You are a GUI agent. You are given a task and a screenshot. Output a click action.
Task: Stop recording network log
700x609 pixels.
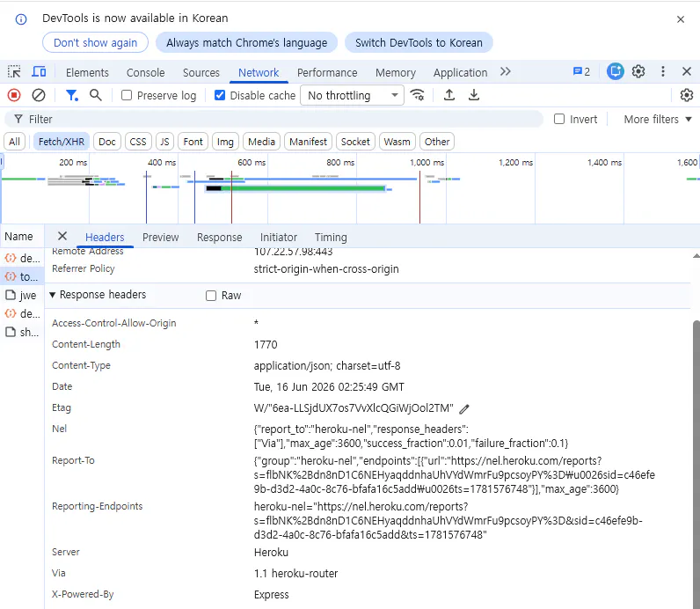point(14,95)
